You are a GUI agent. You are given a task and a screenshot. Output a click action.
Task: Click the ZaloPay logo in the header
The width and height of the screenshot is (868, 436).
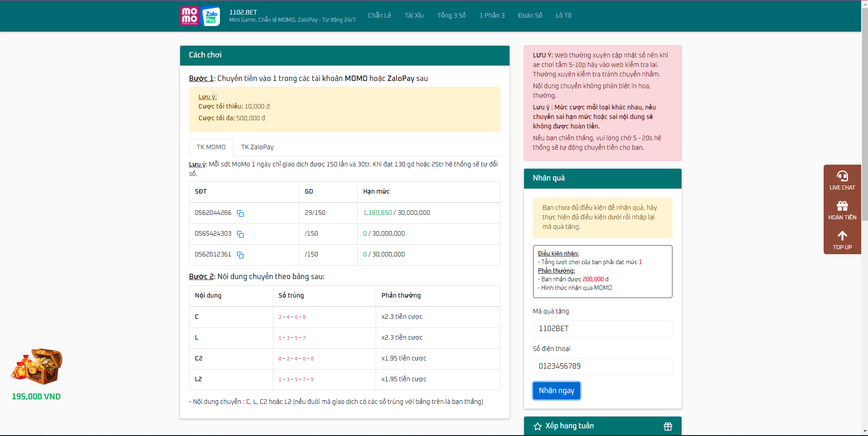point(211,16)
